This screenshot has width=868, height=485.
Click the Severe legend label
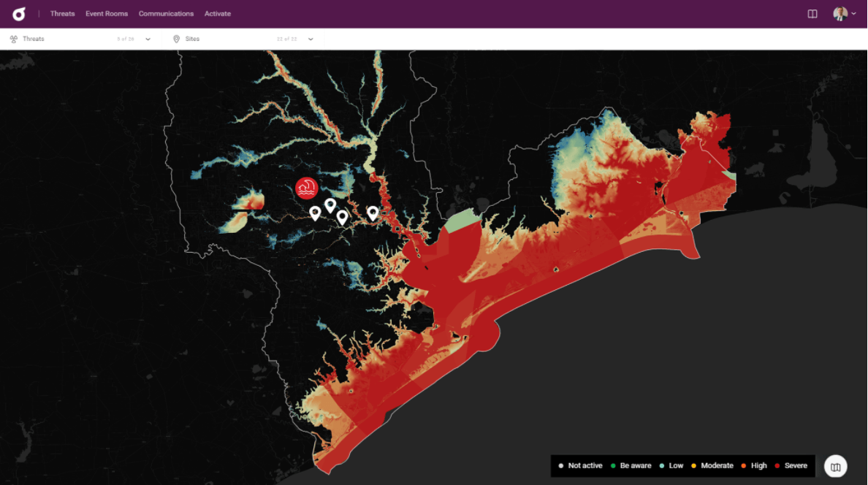click(x=796, y=465)
